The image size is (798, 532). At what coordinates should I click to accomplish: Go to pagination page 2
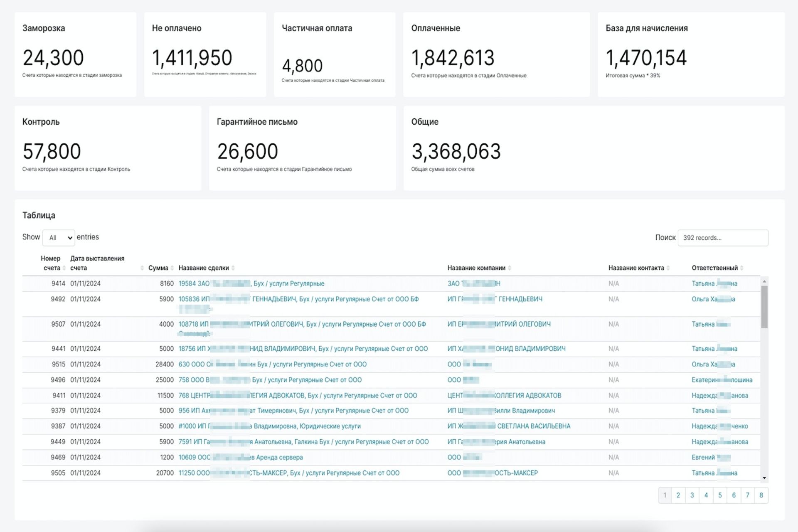click(x=678, y=495)
